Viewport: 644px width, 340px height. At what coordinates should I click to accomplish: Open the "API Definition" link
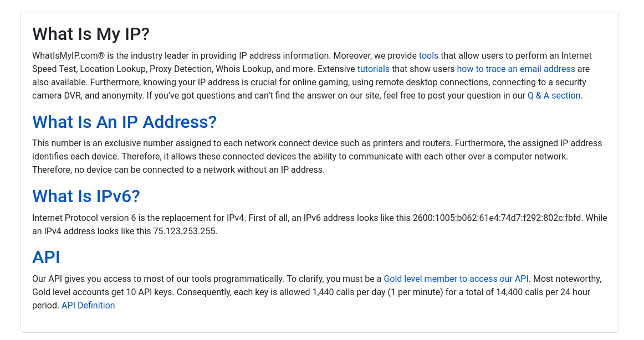click(x=88, y=306)
